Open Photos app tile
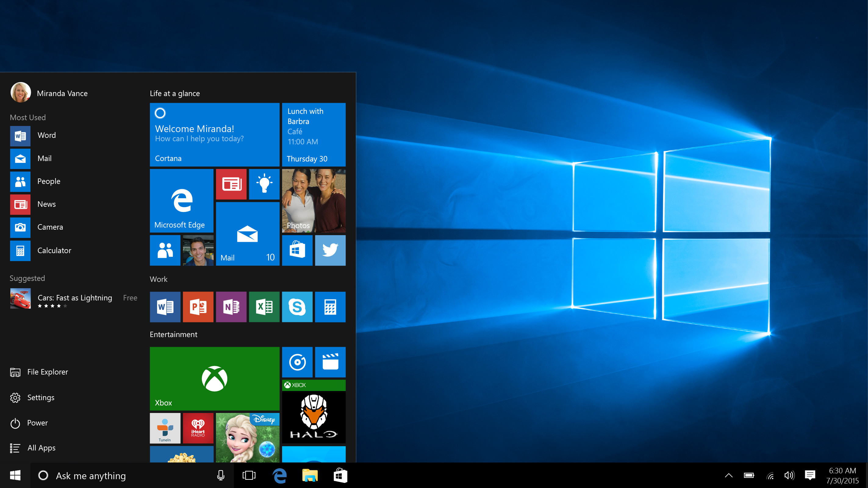The width and height of the screenshot is (868, 488). pos(313,200)
